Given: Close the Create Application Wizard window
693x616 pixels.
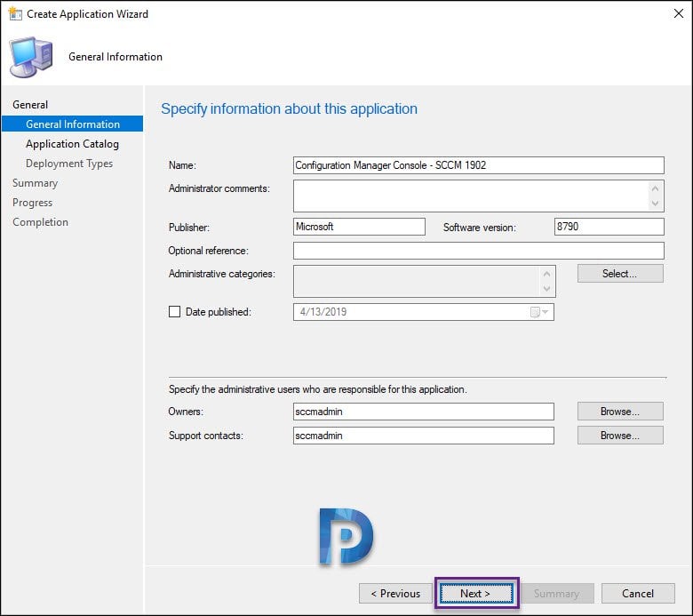Looking at the screenshot, I should [679, 13].
